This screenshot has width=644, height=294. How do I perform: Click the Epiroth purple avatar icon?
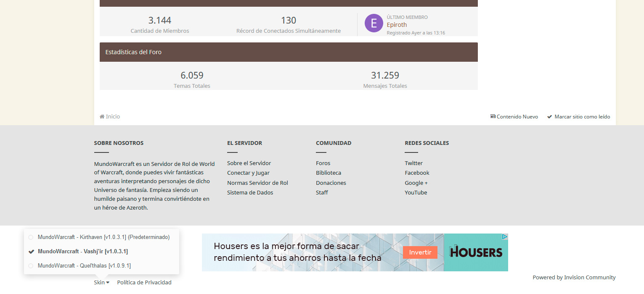(x=374, y=23)
